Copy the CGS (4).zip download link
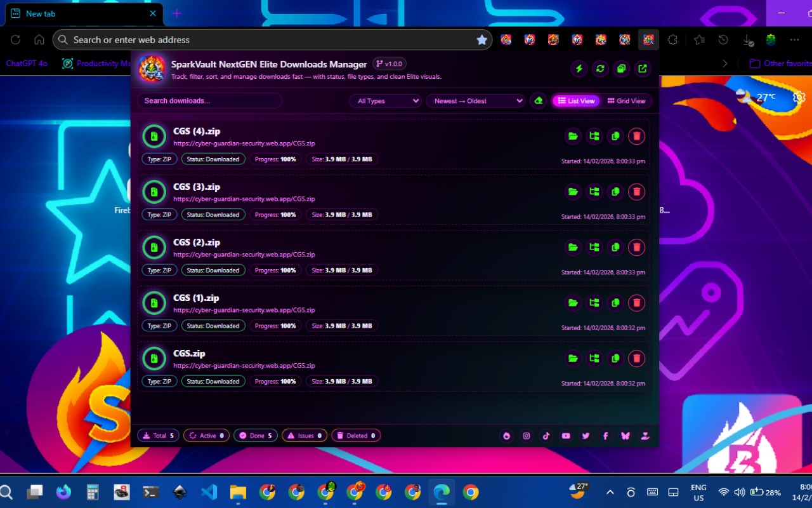Image resolution: width=812 pixels, height=508 pixels. 615,136
